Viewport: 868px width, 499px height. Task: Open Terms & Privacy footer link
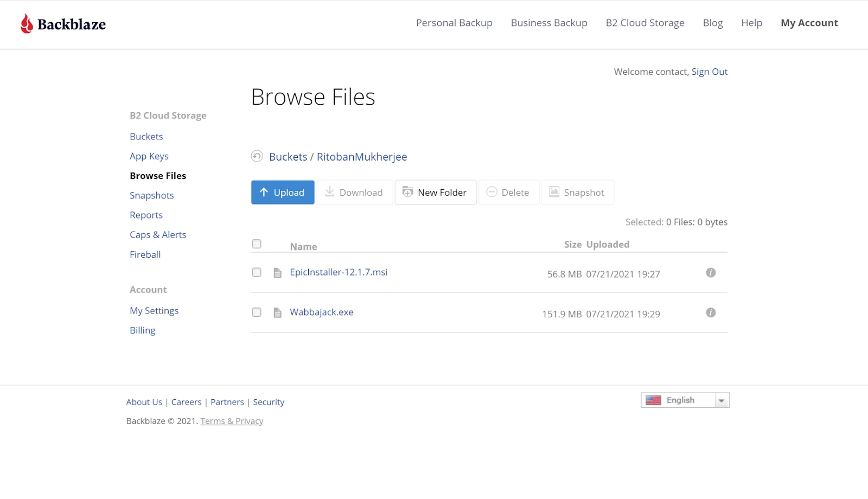(x=232, y=421)
